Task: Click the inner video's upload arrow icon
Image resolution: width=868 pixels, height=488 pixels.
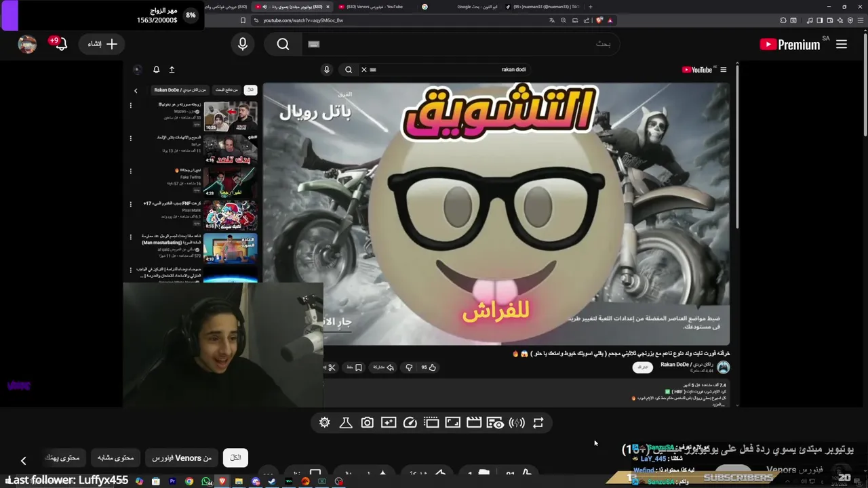Action: [172, 70]
